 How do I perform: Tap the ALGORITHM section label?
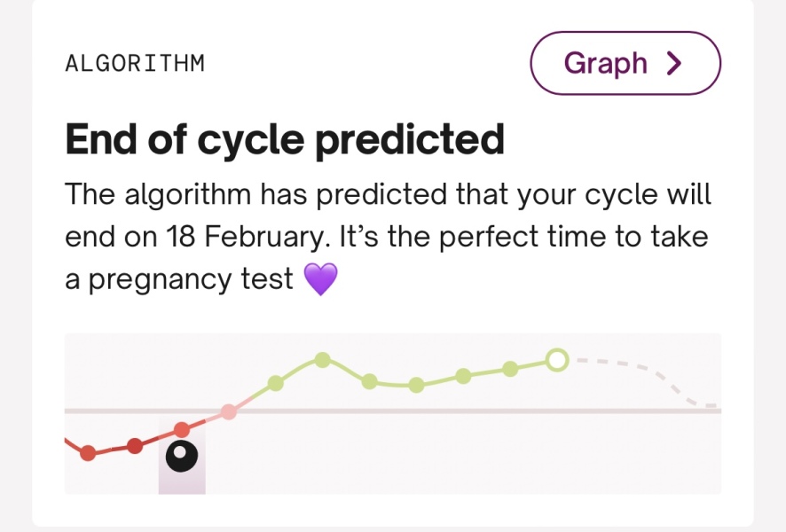(135, 64)
